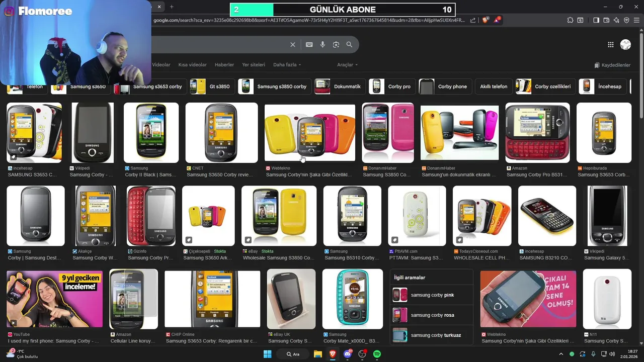Select the 'Samsung s3850 corby' chip

point(274,86)
